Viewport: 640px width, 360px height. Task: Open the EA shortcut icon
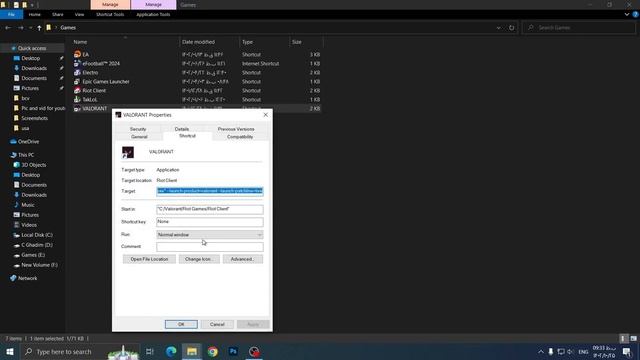[77, 54]
